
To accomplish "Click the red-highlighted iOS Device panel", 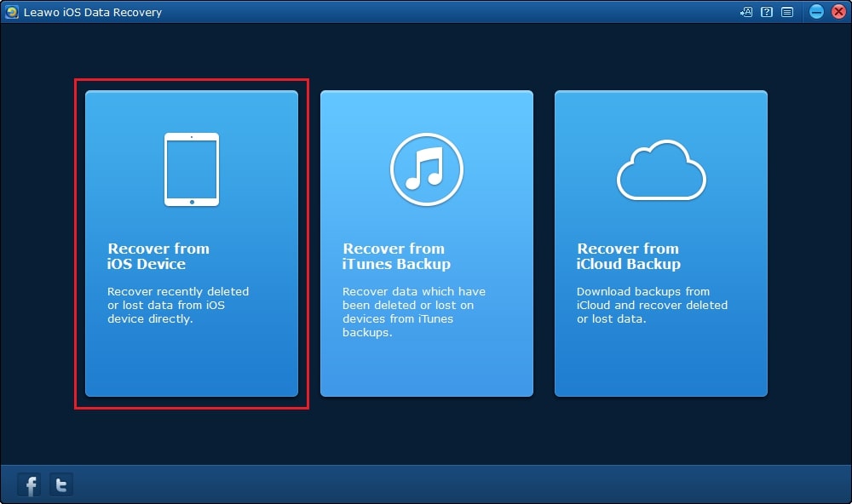I will tap(191, 243).
